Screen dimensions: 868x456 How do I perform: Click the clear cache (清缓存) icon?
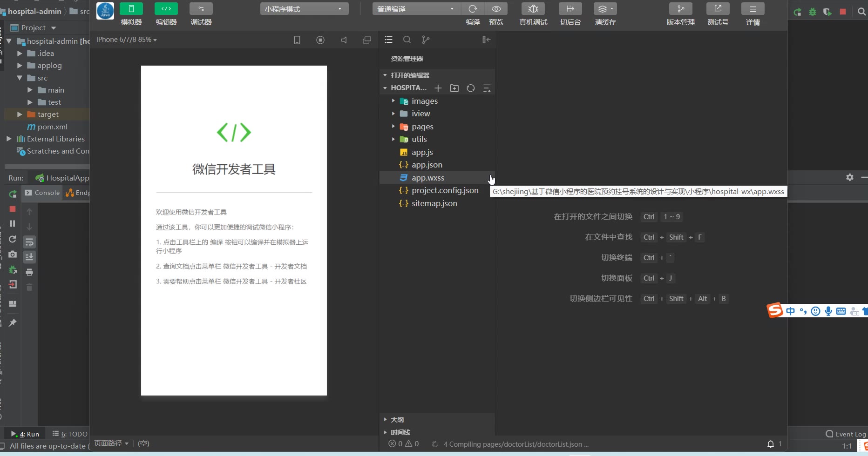tap(605, 9)
